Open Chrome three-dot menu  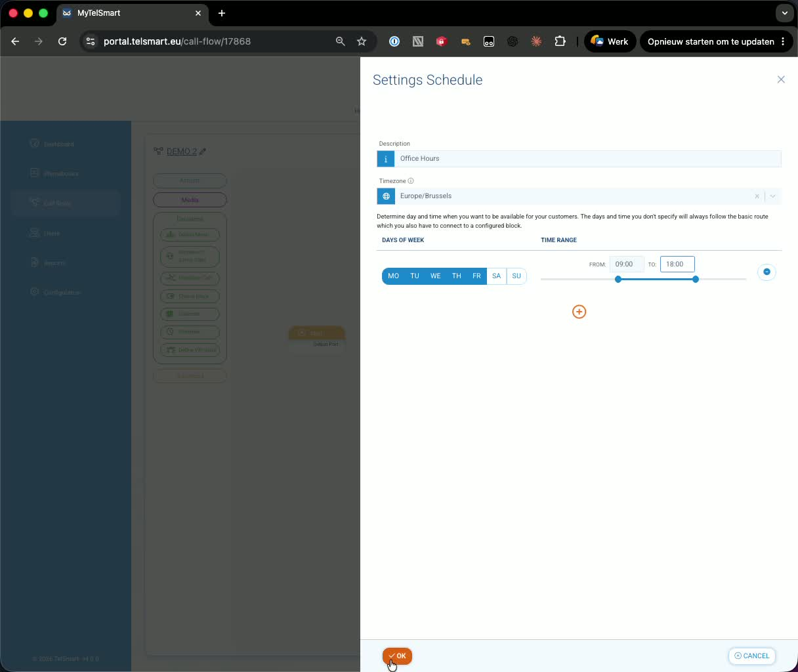[783, 41]
